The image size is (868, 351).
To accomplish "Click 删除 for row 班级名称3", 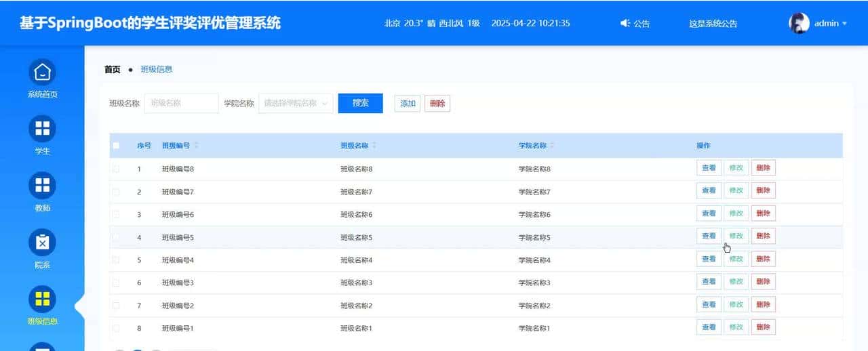I will pos(764,282).
